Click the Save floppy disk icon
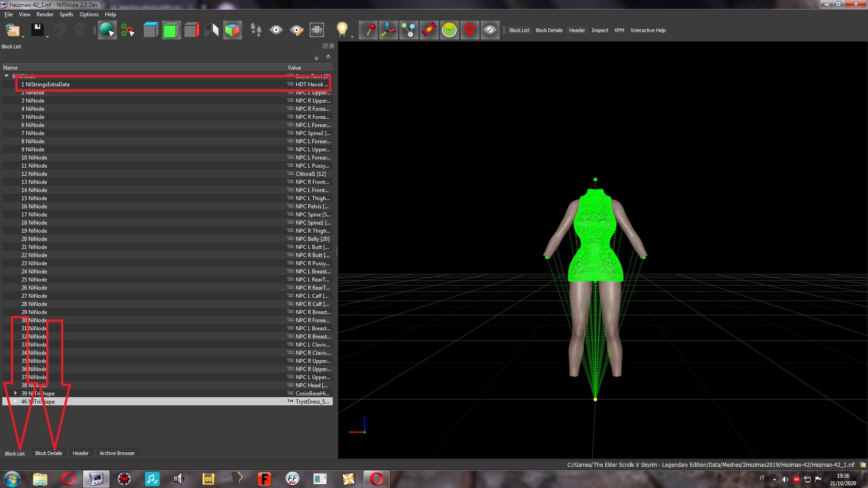868x488 pixels. pos(38,30)
